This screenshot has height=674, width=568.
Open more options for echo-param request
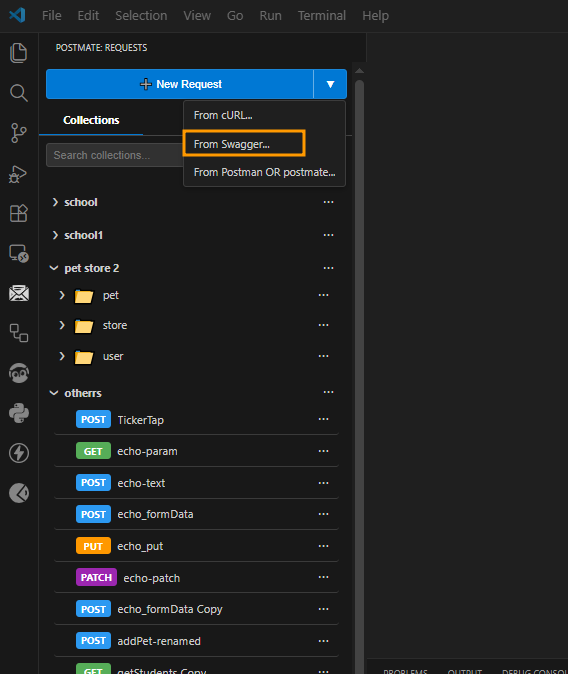[x=323, y=451]
